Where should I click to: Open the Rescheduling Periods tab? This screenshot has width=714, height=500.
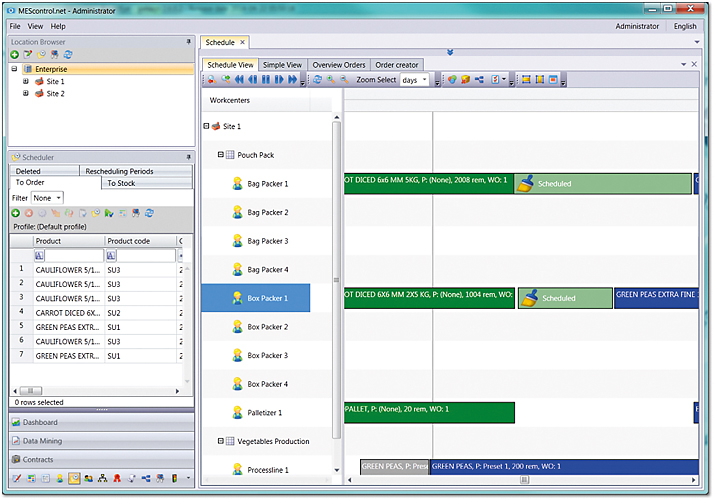[x=136, y=171]
